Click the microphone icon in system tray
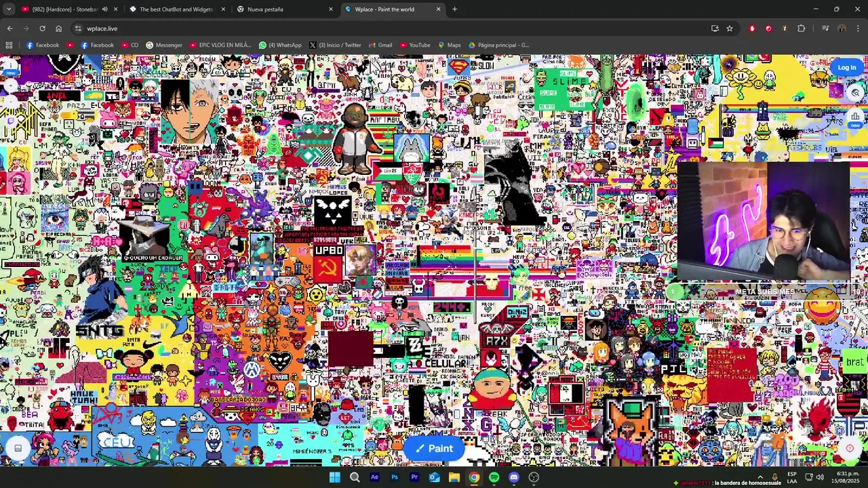Screen dimensions: 868x488 click(774, 477)
